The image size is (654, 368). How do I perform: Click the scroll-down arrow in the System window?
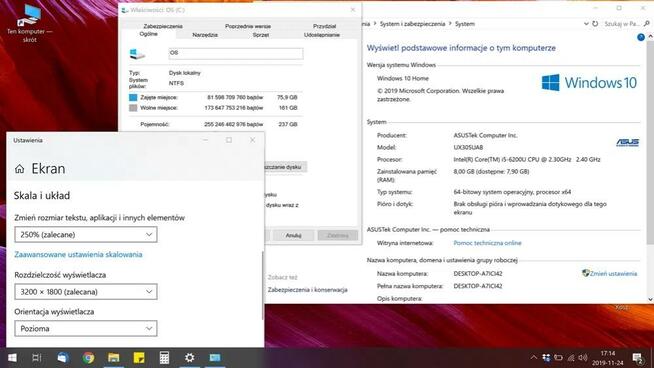coord(650,299)
